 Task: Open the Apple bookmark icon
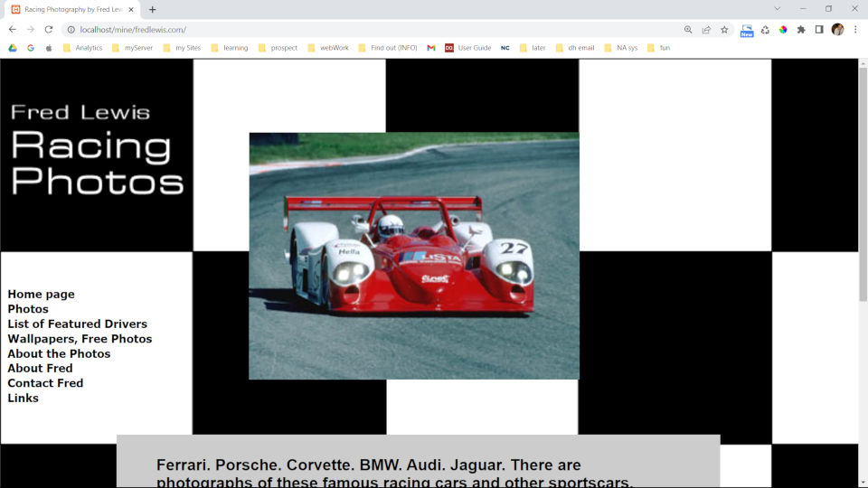click(49, 48)
